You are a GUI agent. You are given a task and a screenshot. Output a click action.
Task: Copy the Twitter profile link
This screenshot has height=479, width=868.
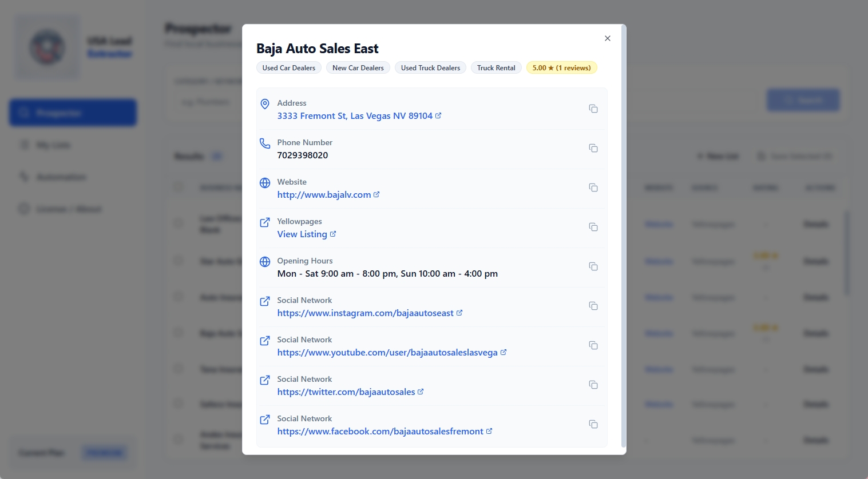coord(593,385)
